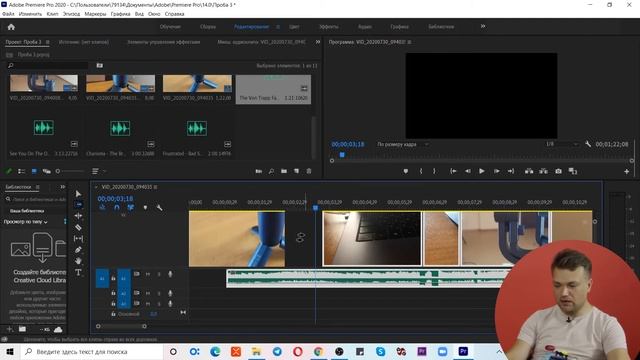Image resolution: width=640 pixels, height=360 pixels.
Task: Open Клип menu
Action: (x=52, y=14)
